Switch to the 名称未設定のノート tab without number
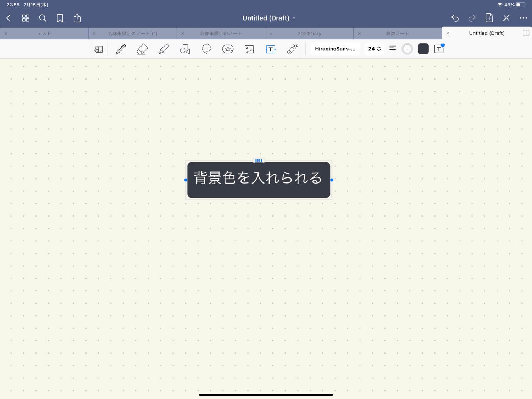The width and height of the screenshot is (532, 399). pyautogui.click(x=221, y=33)
